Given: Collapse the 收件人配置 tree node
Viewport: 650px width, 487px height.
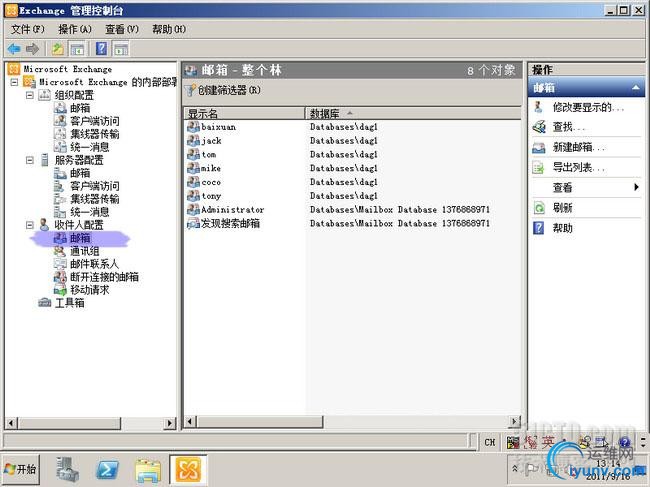Looking at the screenshot, I should click(30, 225).
